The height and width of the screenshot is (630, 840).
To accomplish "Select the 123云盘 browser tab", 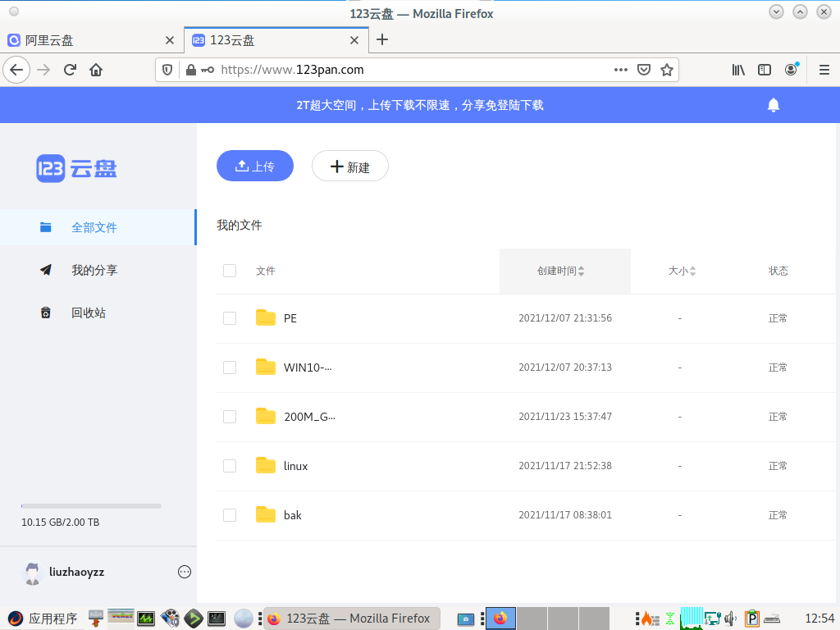I will [276, 40].
